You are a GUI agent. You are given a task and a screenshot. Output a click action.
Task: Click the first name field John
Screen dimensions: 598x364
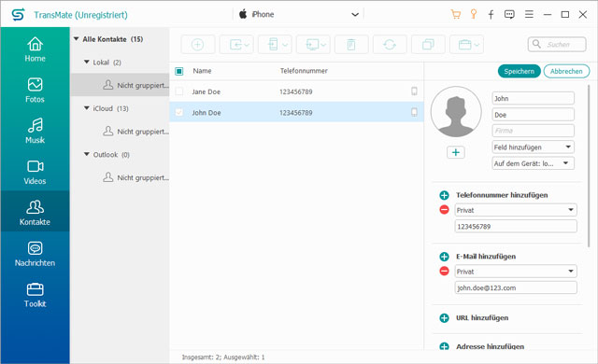[534, 98]
